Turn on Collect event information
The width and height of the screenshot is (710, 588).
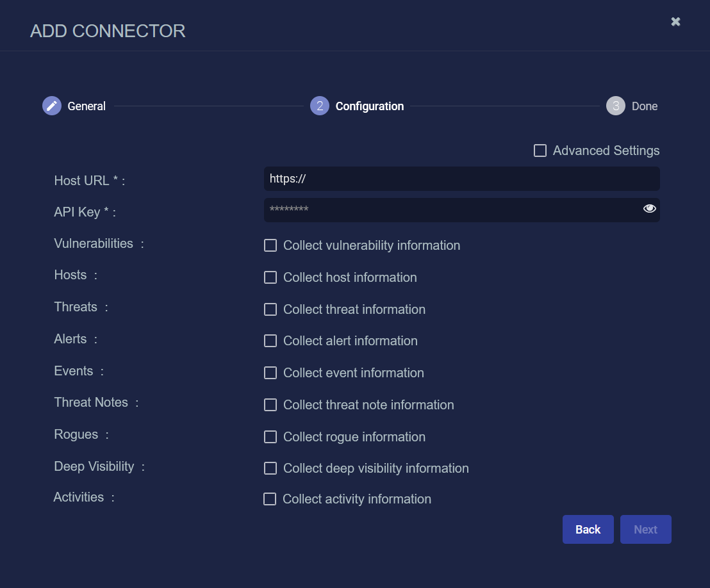point(270,373)
